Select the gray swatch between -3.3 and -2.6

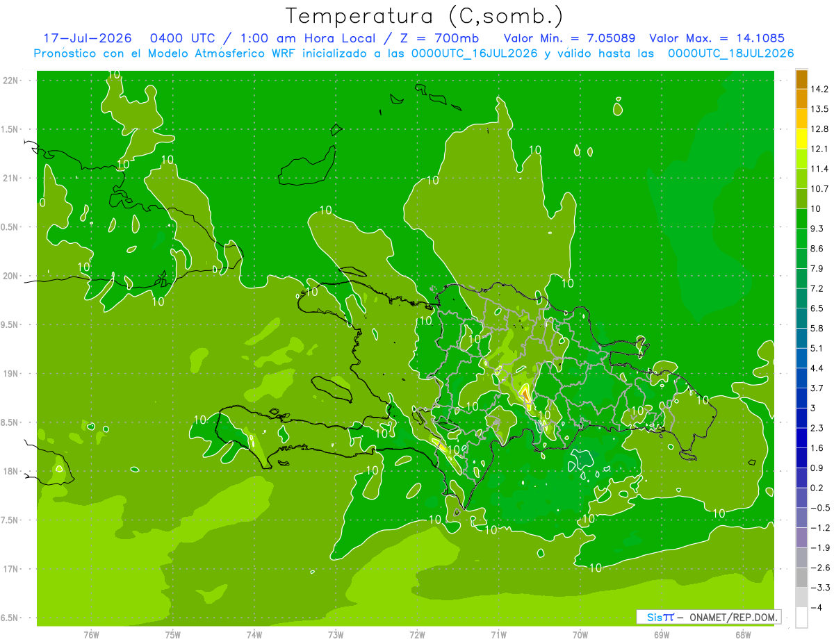point(801,577)
